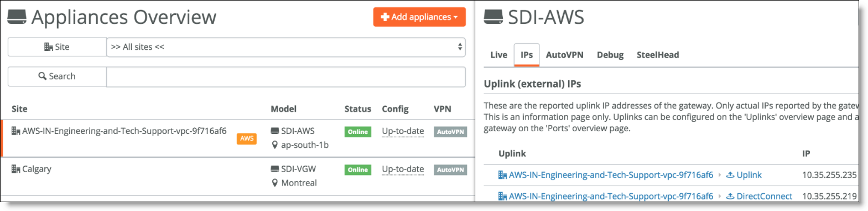Click the VPN column header
868x211 pixels.
click(442, 109)
